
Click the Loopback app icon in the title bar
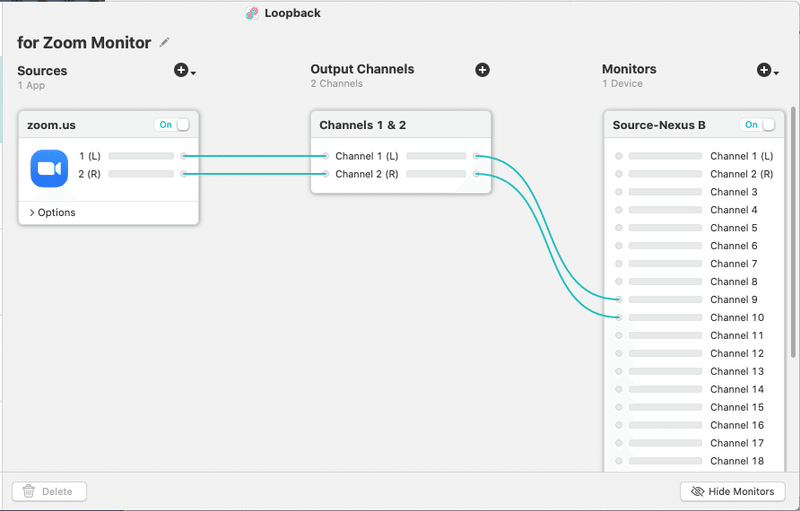coord(252,14)
